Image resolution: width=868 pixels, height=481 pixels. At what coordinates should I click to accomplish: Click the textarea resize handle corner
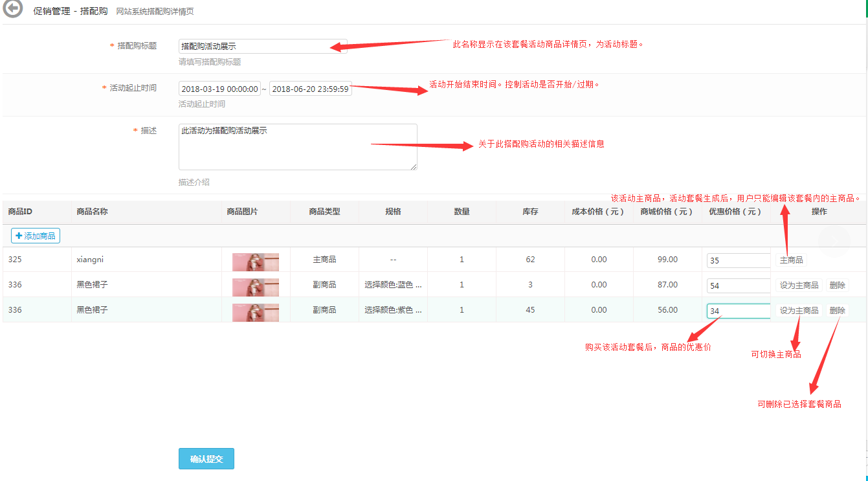click(x=414, y=166)
